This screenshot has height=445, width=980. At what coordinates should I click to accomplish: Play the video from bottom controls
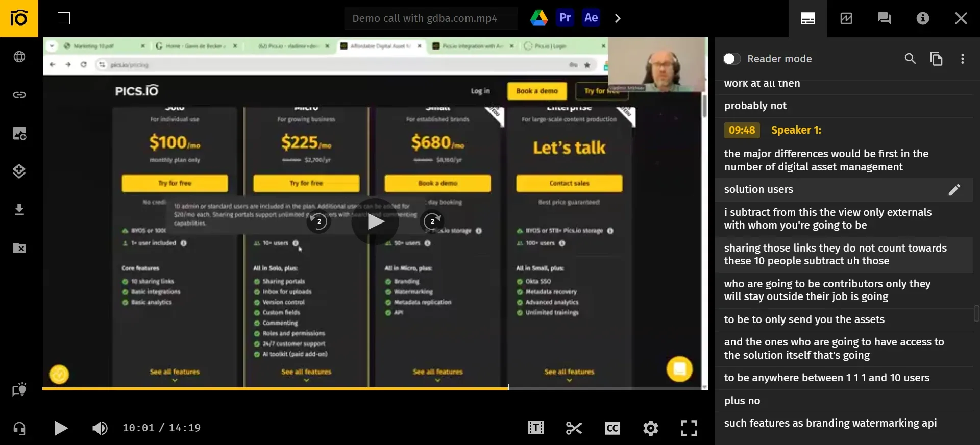pyautogui.click(x=61, y=428)
